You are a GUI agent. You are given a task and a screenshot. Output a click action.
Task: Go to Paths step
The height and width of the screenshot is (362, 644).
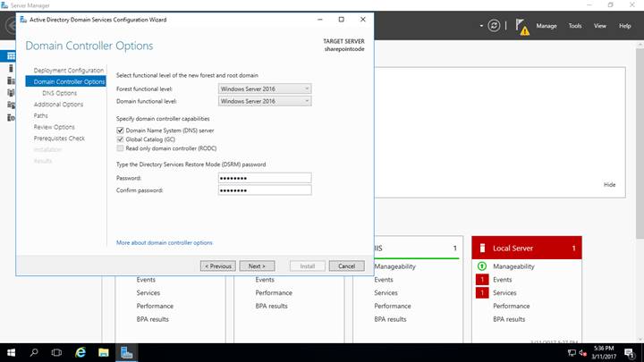pos(40,115)
